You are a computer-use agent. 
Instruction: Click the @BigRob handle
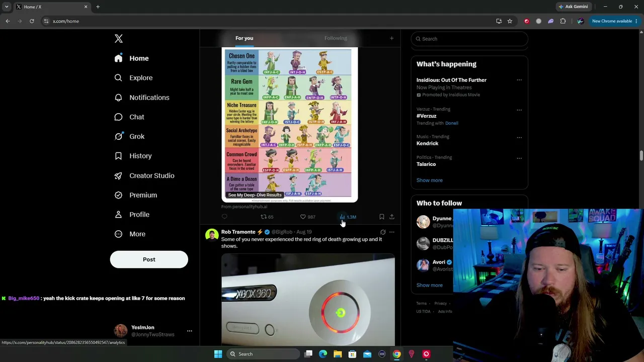tap(282, 232)
